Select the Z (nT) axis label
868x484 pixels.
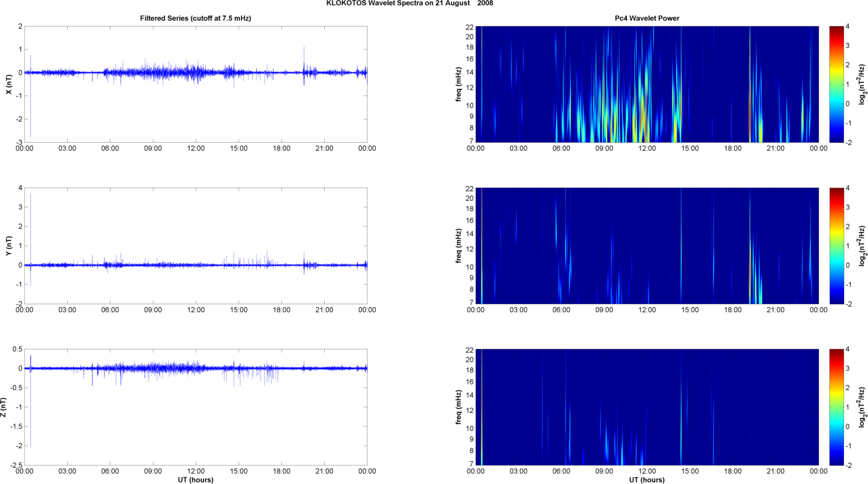4,407
